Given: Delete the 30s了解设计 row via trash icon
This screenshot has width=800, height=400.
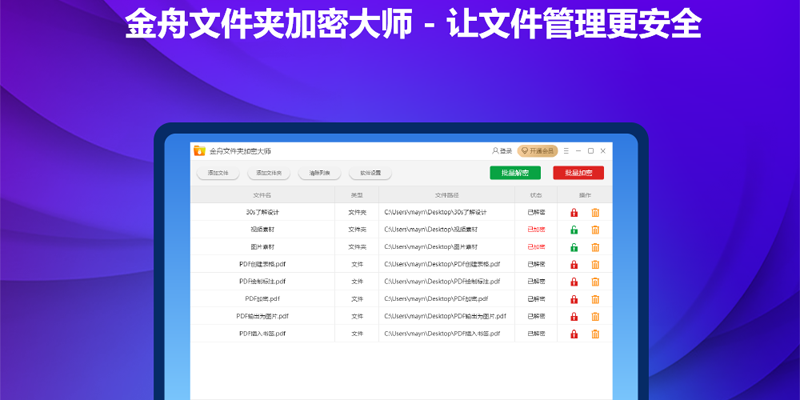Looking at the screenshot, I should tap(595, 213).
